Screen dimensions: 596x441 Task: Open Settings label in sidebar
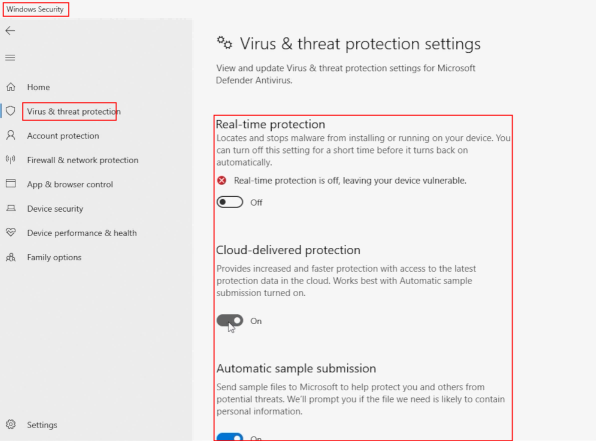click(42, 425)
